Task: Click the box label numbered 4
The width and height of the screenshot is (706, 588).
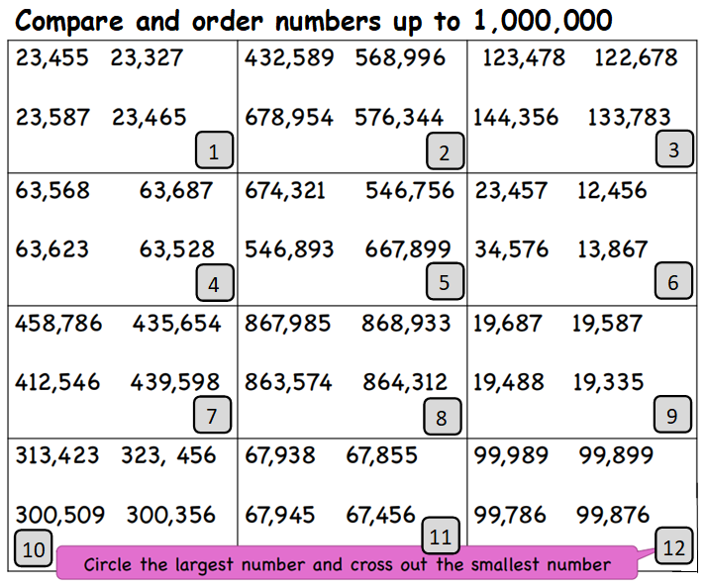Action: (x=215, y=283)
